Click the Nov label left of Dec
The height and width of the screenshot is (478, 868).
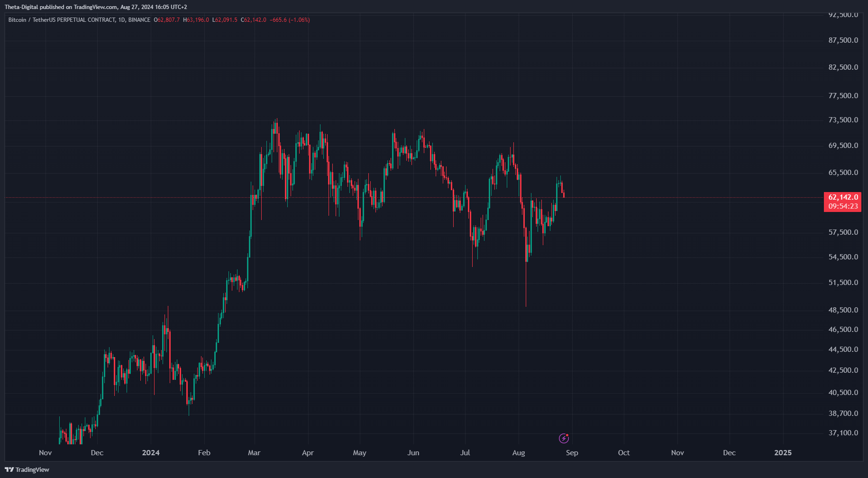(x=46, y=453)
